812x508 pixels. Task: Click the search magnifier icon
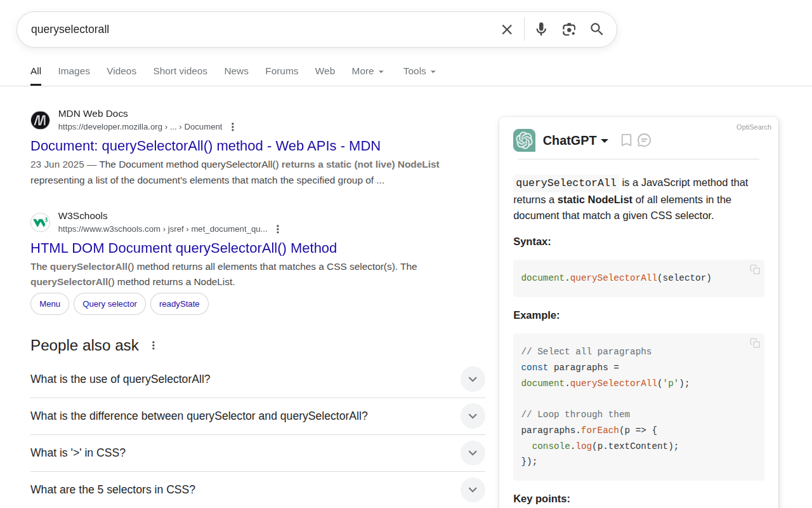596,29
